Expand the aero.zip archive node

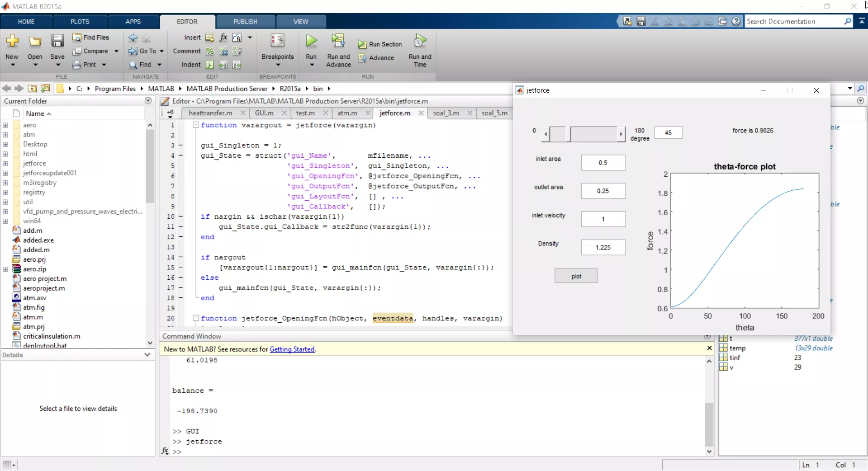point(5,269)
